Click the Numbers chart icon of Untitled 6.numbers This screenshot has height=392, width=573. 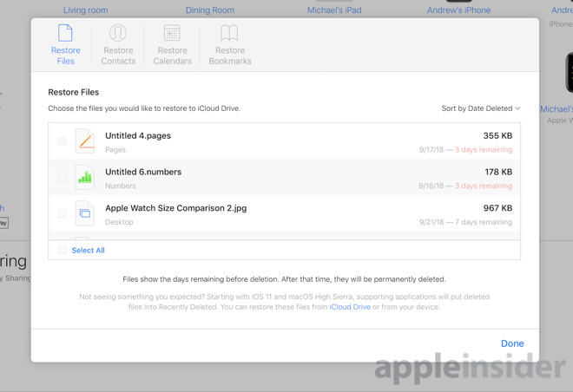[85, 178]
